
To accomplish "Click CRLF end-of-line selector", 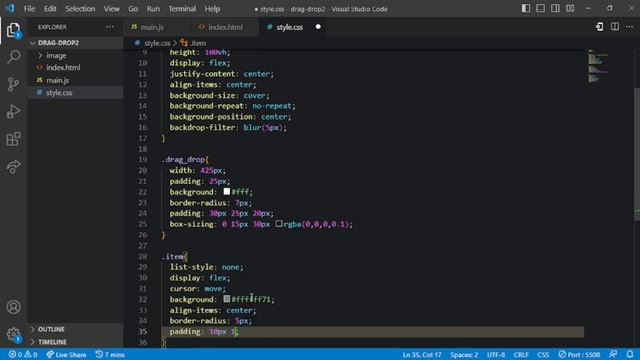I will [x=521, y=354].
